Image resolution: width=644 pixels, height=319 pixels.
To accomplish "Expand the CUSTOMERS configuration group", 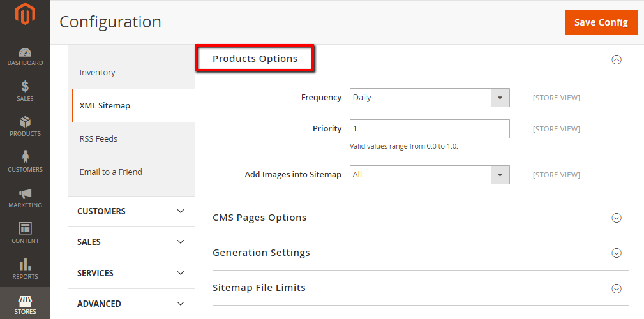I will (131, 211).
